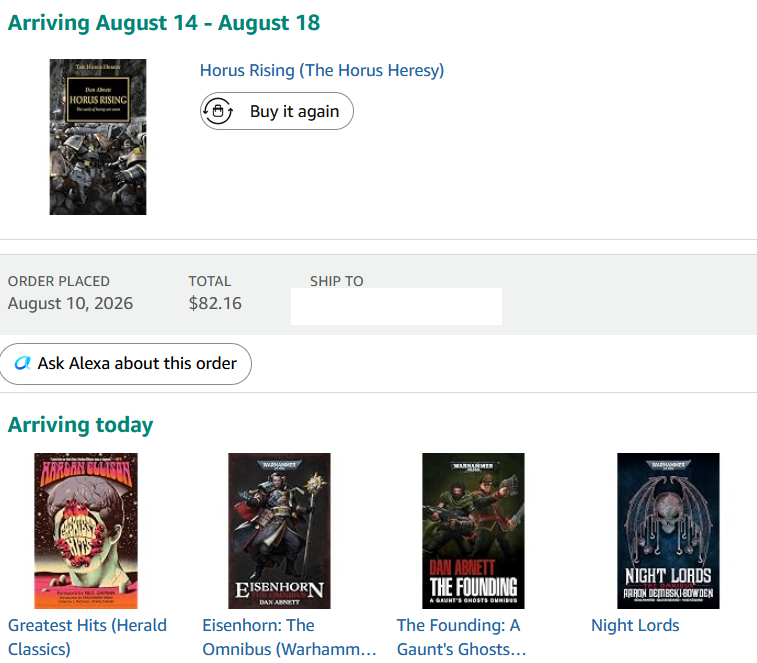Open the Horus Rising book cover image
Screen dimensions: 757x663
pyautogui.click(x=98, y=137)
